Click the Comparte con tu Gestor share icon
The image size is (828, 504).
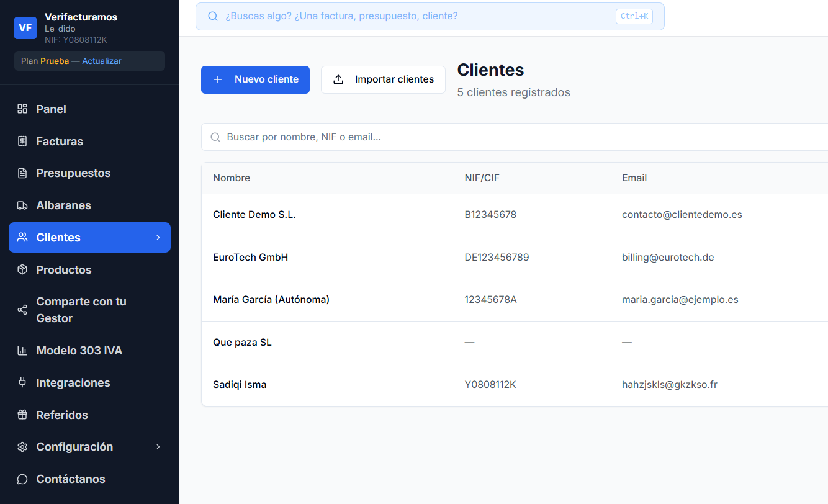point(22,309)
